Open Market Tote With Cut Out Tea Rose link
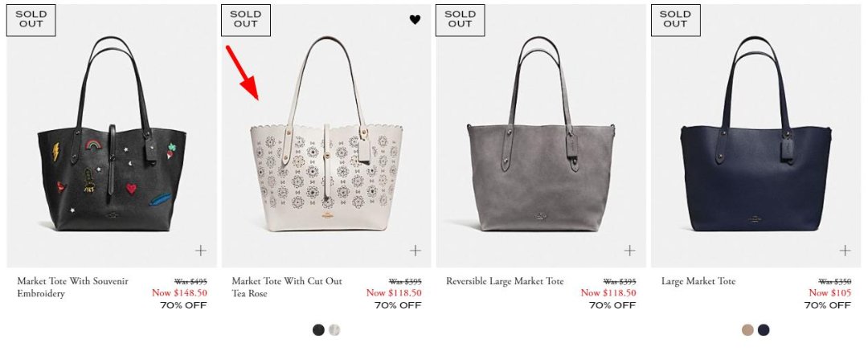Image resolution: width=868 pixels, height=351 pixels. (x=287, y=287)
